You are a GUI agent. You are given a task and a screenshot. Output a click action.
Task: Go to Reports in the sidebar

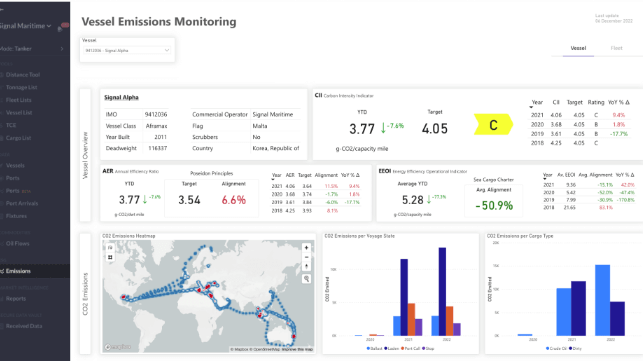pos(16,299)
